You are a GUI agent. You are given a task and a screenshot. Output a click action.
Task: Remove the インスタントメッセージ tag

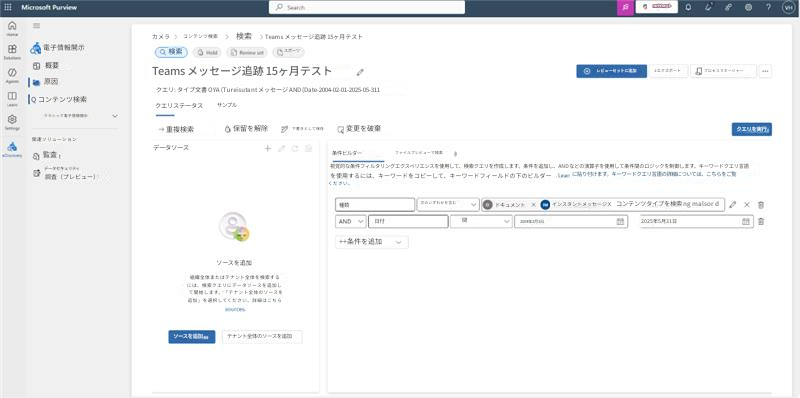tap(609, 204)
